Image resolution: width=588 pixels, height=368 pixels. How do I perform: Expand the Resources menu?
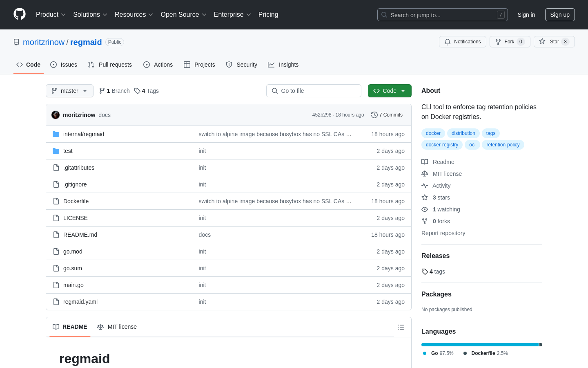point(134,15)
